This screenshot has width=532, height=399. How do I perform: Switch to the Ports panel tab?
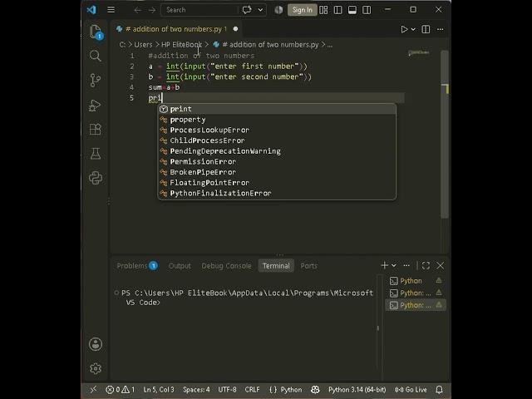(x=308, y=266)
